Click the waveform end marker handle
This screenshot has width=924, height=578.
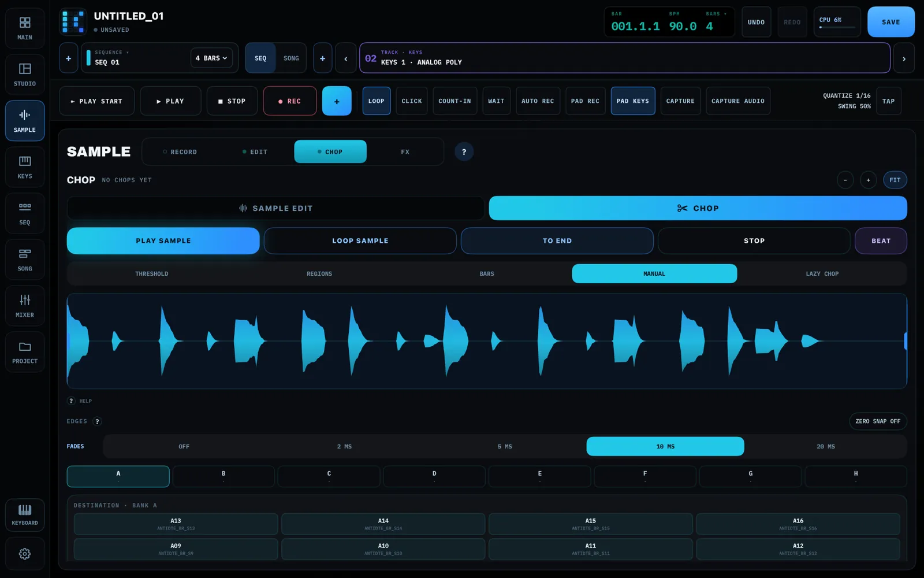pos(905,341)
